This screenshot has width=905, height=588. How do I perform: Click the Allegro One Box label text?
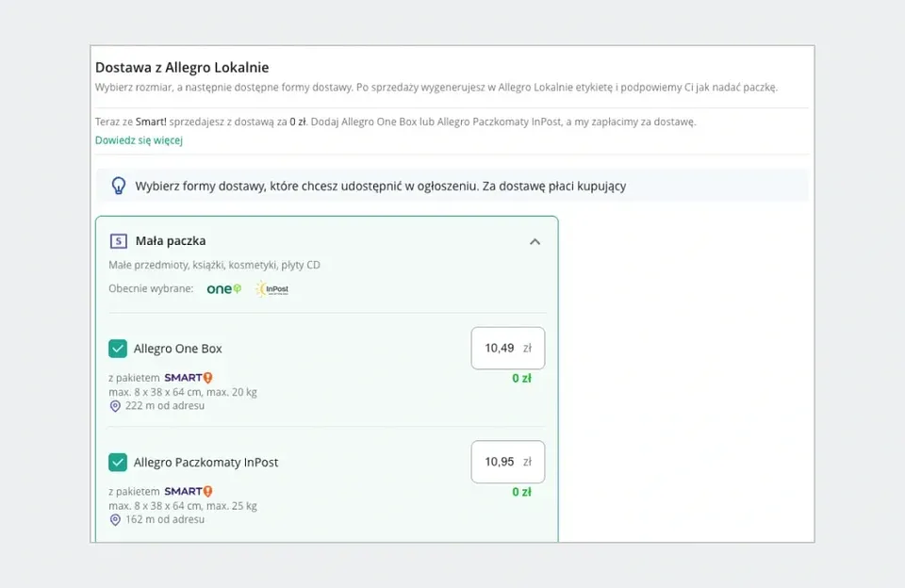(178, 349)
